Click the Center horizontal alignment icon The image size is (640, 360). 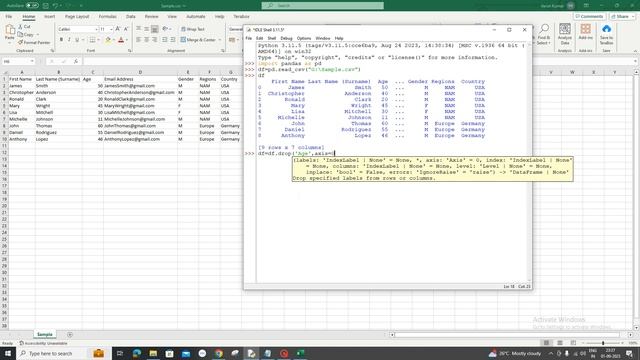[x=147, y=40]
